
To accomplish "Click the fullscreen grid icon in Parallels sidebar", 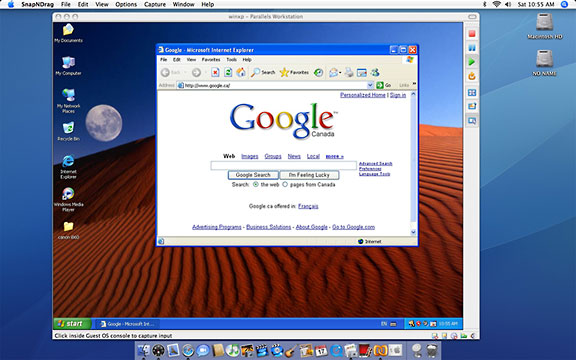I will coord(472,93).
